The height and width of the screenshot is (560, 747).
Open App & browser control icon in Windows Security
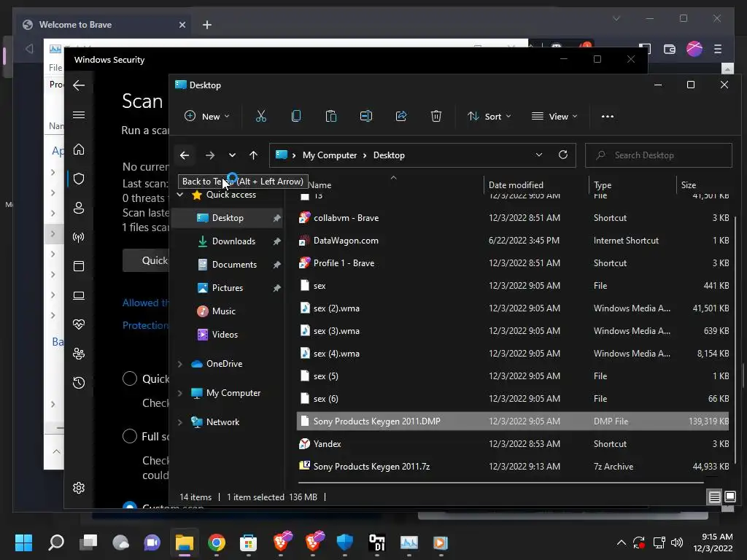(x=79, y=266)
